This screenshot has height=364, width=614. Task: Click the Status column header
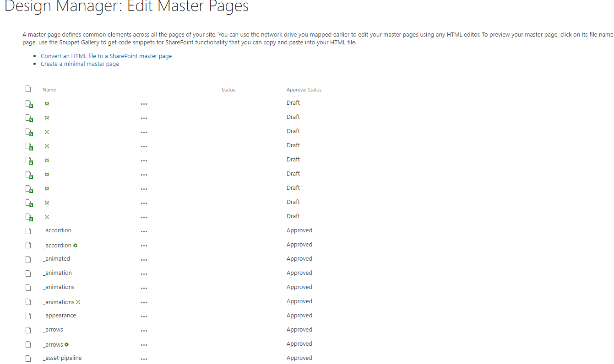228,89
